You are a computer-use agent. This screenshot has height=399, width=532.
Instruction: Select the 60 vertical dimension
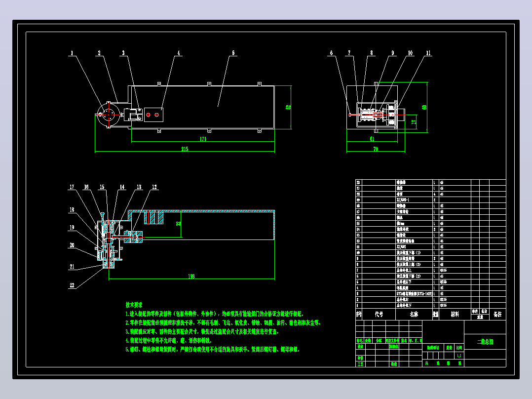coord(424,107)
